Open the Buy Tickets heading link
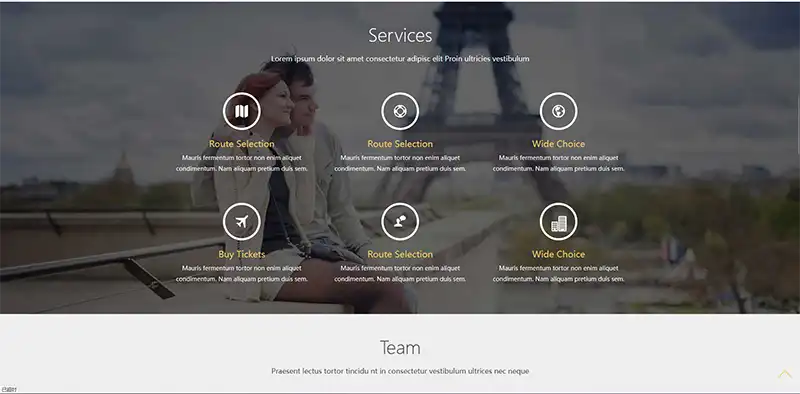 [x=242, y=254]
